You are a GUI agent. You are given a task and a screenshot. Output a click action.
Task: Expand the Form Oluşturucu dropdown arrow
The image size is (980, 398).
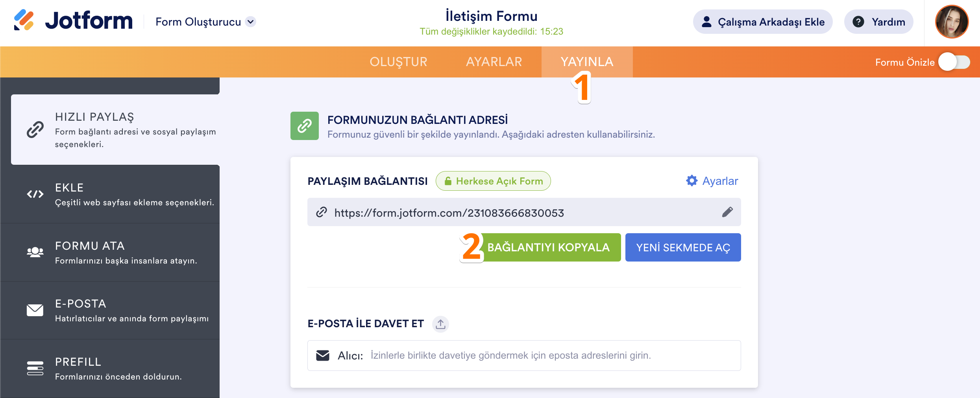point(251,22)
